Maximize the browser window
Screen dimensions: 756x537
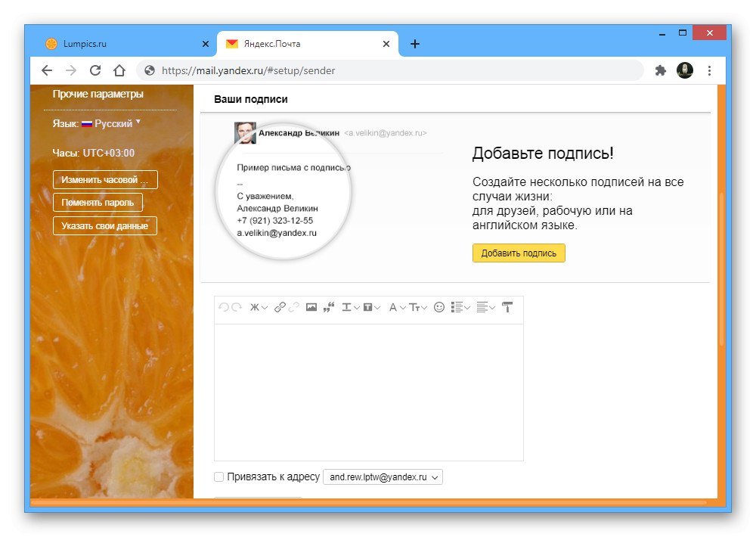[x=682, y=33]
